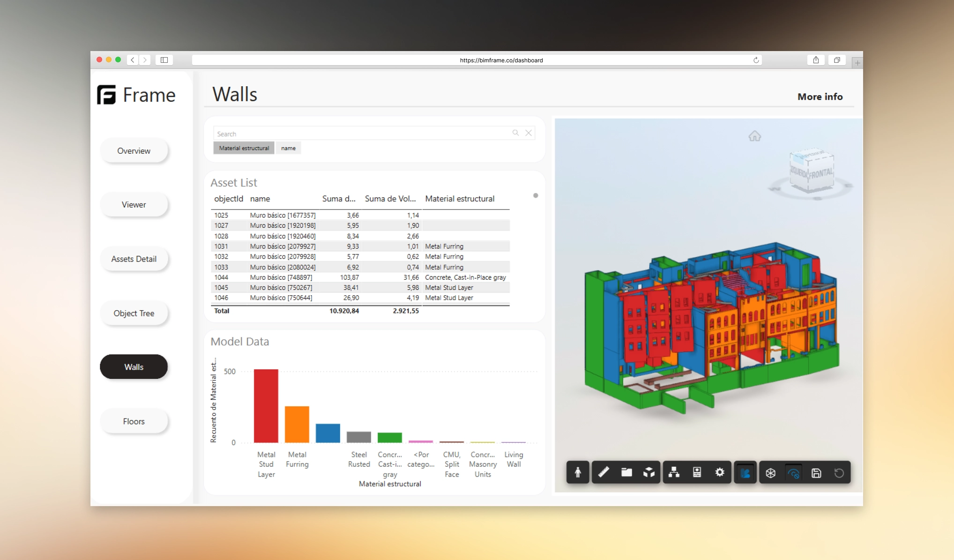
Task: Activate the first-person walk mode icon
Action: (x=578, y=472)
